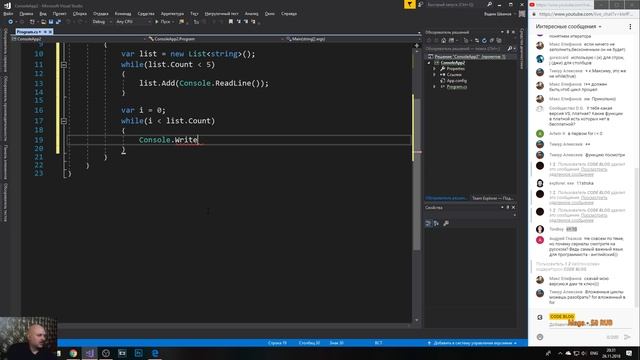This screenshot has height=360, width=640.
Task: Open the YouTube chat three-dot menu
Action: 630,27
